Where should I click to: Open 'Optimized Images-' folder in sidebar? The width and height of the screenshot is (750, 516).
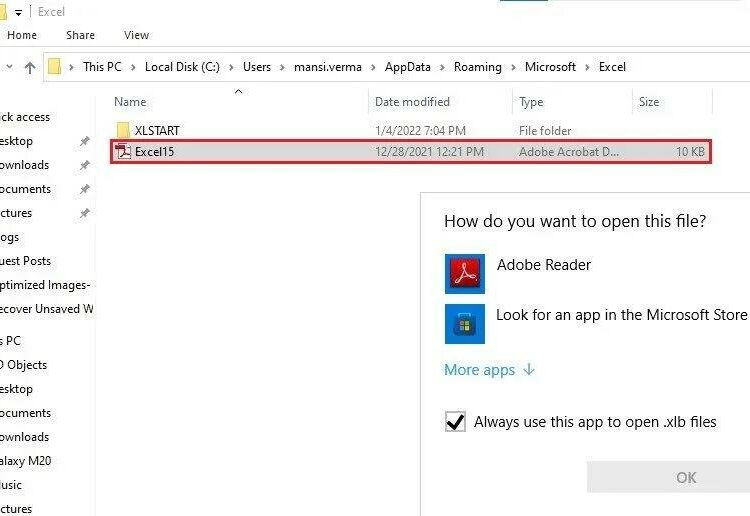(45, 285)
